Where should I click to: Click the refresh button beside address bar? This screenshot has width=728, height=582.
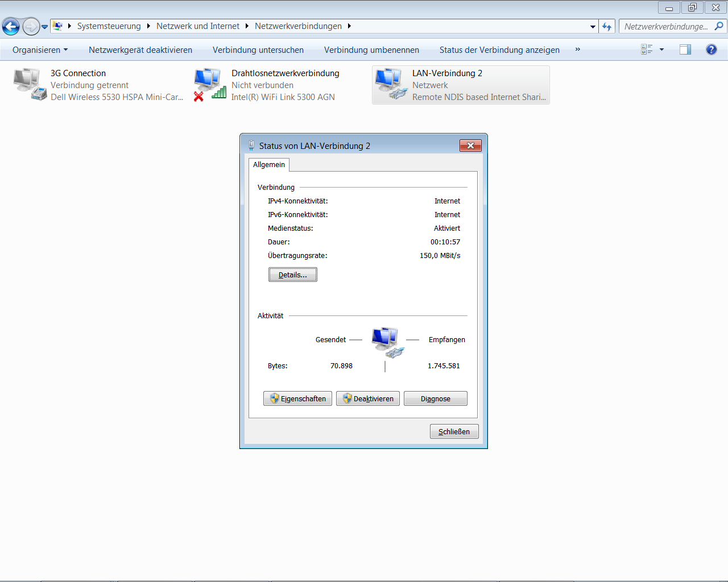pyautogui.click(x=607, y=26)
